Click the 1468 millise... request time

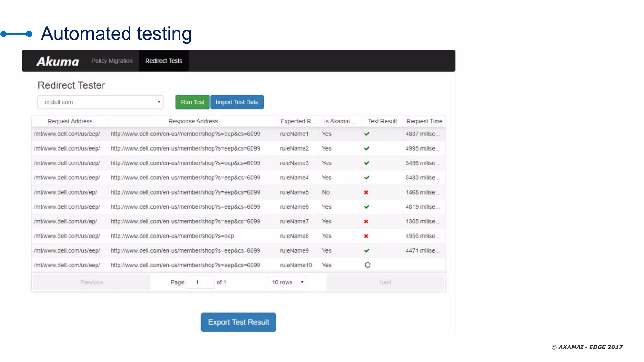[x=423, y=192]
